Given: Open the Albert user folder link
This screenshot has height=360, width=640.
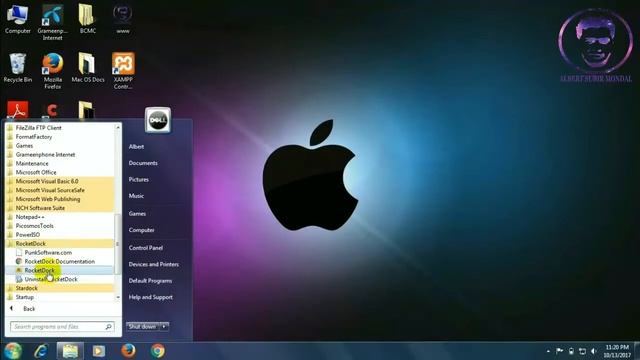Looking at the screenshot, I should (x=136, y=147).
